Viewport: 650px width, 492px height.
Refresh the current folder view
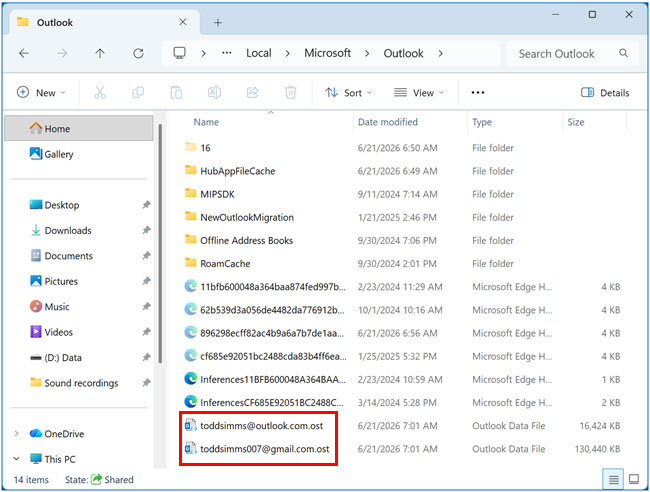click(x=138, y=53)
